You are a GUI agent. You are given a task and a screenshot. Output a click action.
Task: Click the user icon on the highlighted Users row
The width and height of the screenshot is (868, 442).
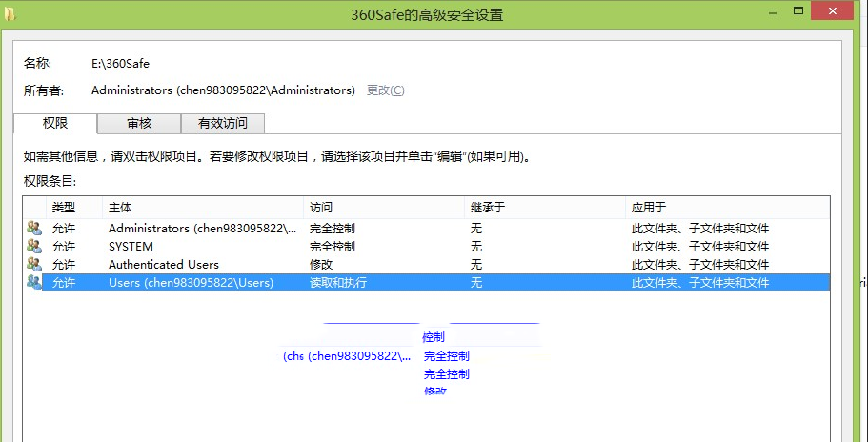(34, 283)
